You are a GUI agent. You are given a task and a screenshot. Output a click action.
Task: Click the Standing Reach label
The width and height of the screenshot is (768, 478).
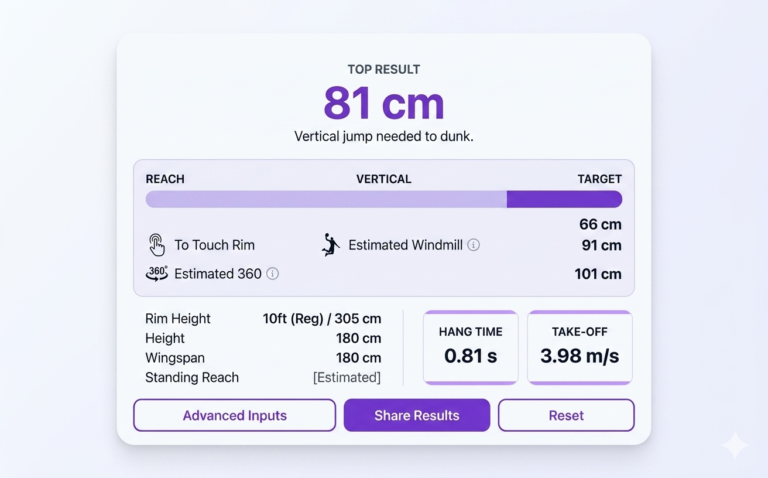192,378
